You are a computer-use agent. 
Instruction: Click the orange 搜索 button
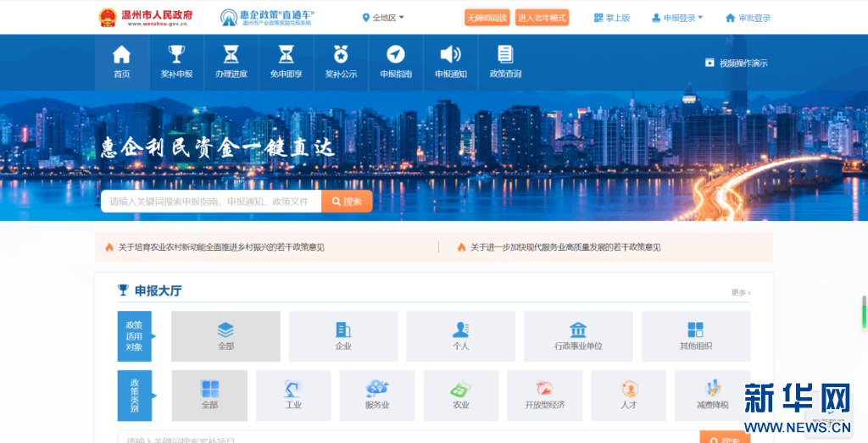(x=347, y=202)
